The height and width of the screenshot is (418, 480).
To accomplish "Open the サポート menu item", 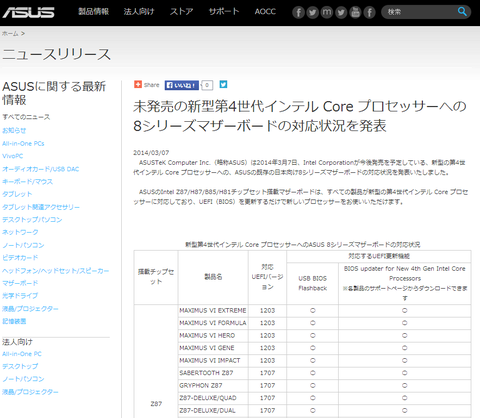I will click(224, 12).
